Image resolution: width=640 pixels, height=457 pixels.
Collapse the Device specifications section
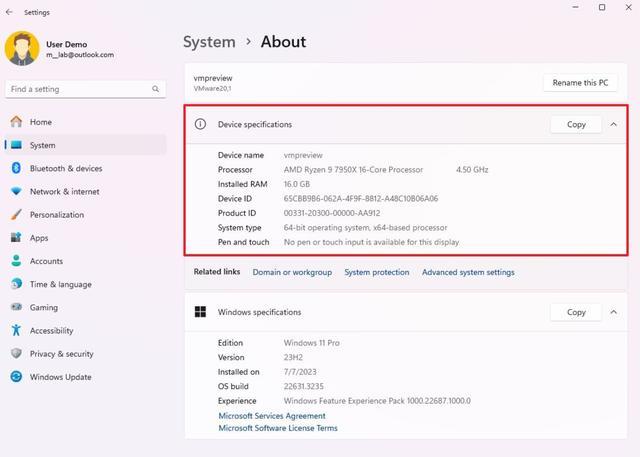(613, 124)
